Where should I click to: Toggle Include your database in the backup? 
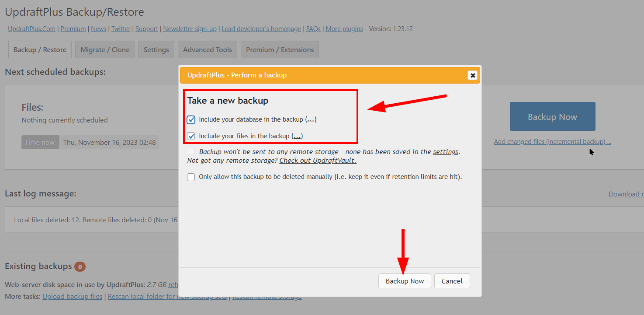191,119
